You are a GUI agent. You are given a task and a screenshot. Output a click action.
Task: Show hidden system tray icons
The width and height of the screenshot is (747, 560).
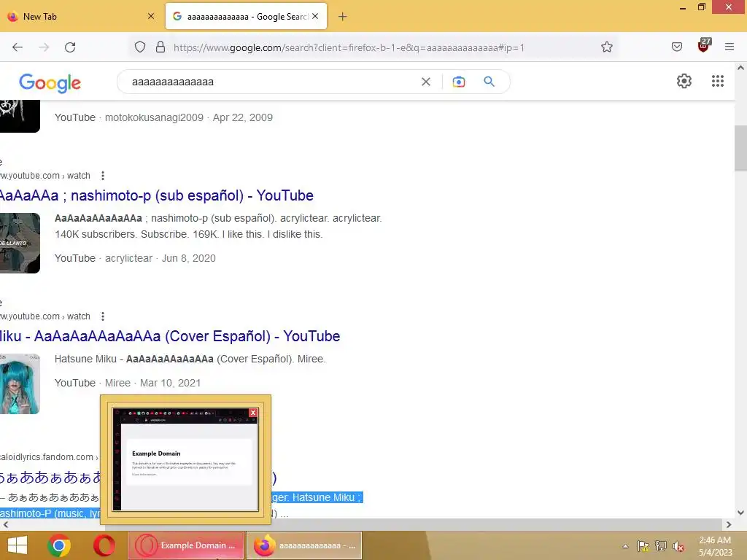coord(625,546)
